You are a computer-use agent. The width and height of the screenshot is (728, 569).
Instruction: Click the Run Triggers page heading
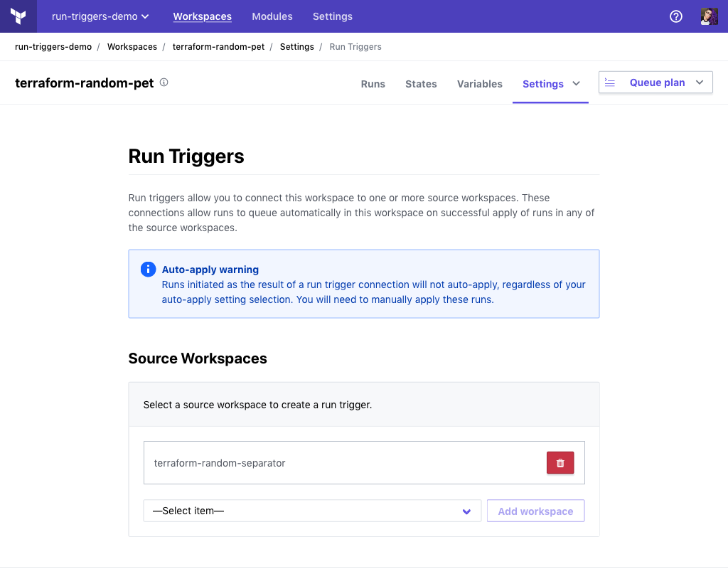(x=186, y=156)
